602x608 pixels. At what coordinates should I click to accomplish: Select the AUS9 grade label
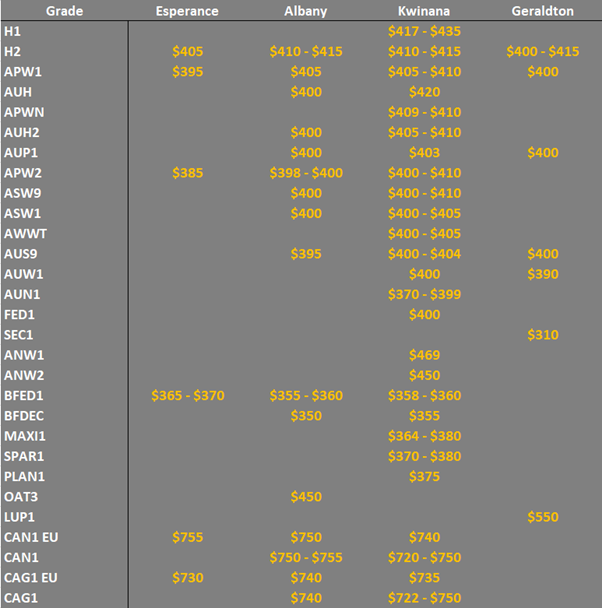point(21,254)
